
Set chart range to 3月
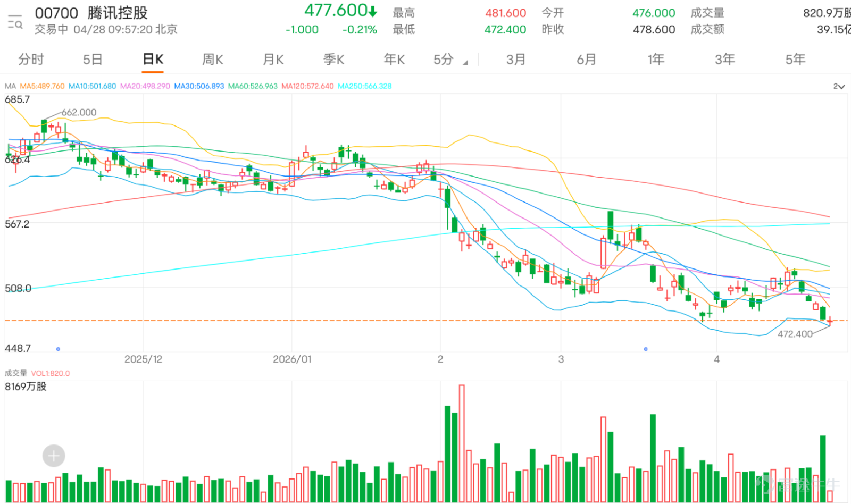click(516, 60)
